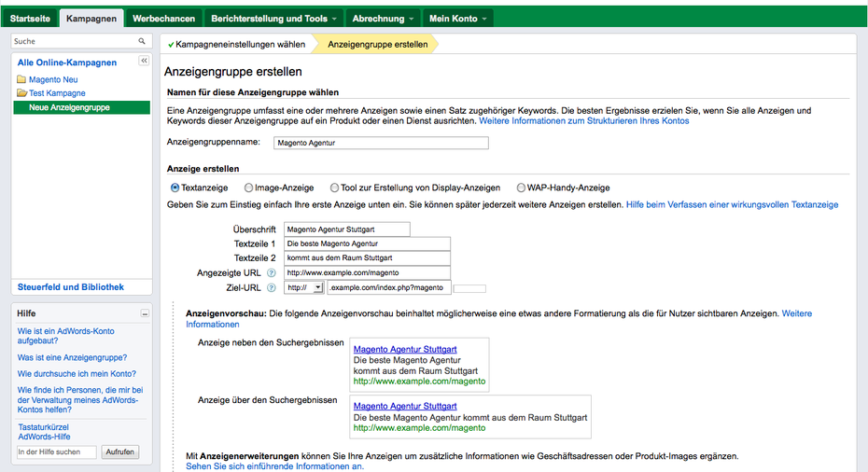Click the Textzeile 1 input field
Screen dimensions: 868x472
[x=367, y=243]
